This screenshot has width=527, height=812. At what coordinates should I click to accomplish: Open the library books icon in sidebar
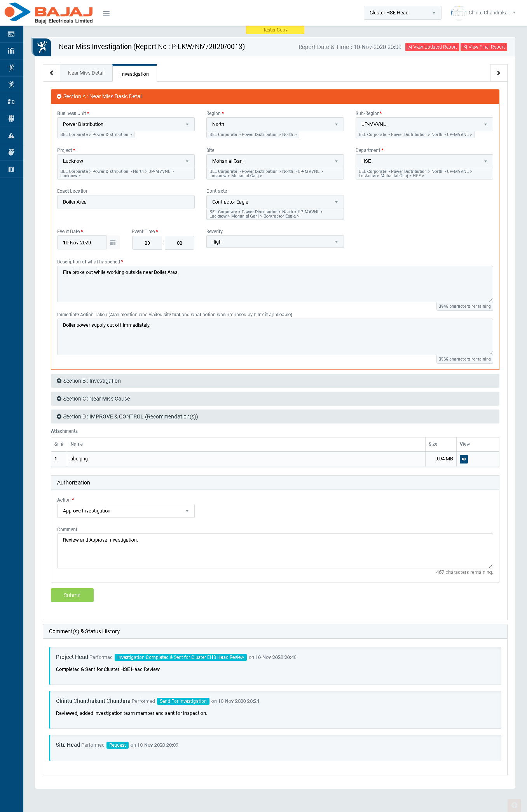11,51
